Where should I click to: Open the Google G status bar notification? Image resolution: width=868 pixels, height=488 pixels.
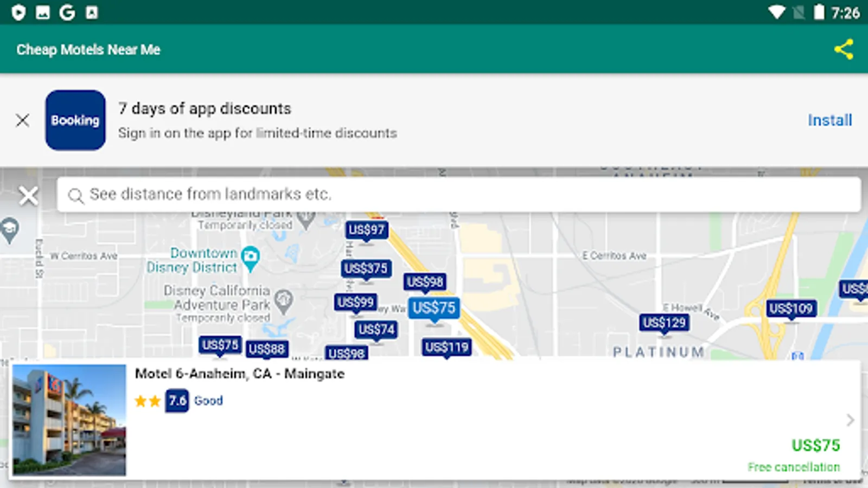(67, 12)
